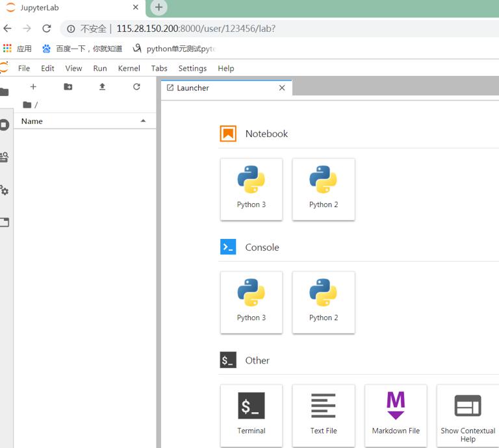Open the Kernel menu
This screenshot has height=448, width=499.
(129, 68)
